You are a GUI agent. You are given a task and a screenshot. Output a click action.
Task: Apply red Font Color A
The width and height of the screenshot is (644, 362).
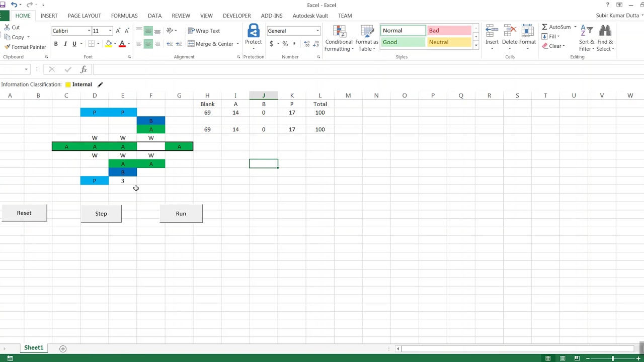(122, 44)
